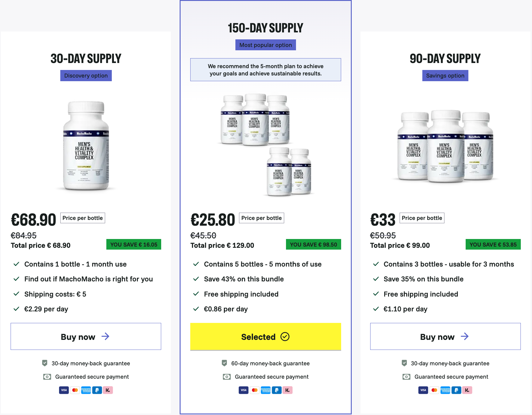The height and width of the screenshot is (415, 532).
Task: Click the PayPal icon under 150-day supply
Action: (x=277, y=390)
